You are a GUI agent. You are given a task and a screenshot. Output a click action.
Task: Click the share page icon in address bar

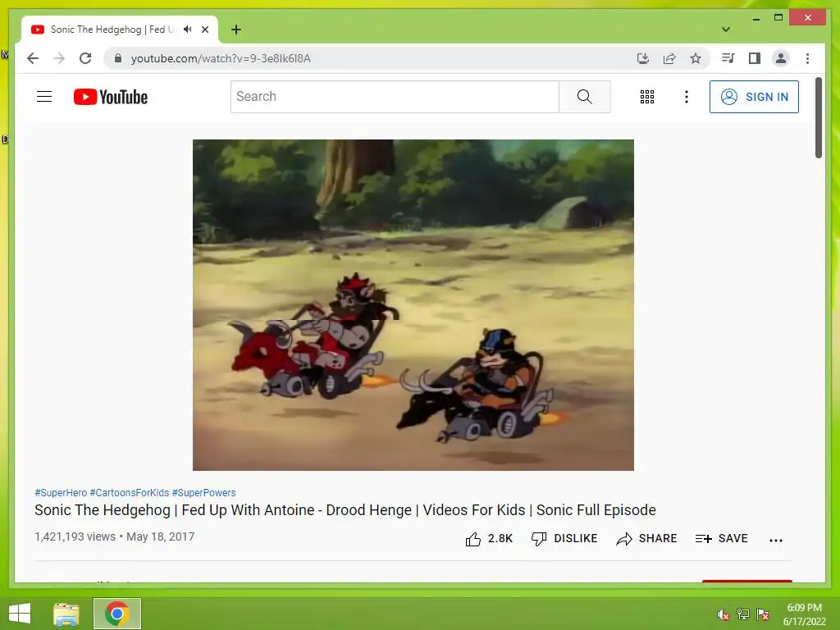pyautogui.click(x=669, y=58)
